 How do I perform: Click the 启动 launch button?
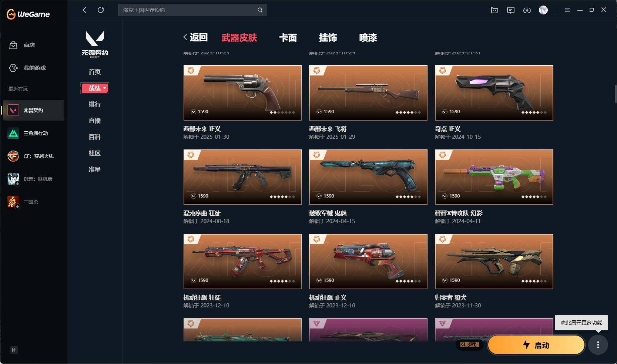click(536, 345)
